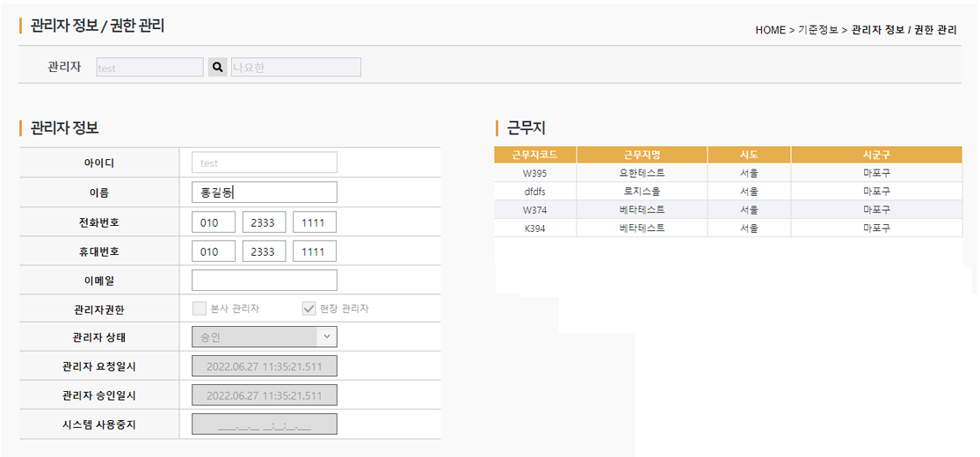
Task: Click the 이름 field containing 홍길동
Action: 264,192
